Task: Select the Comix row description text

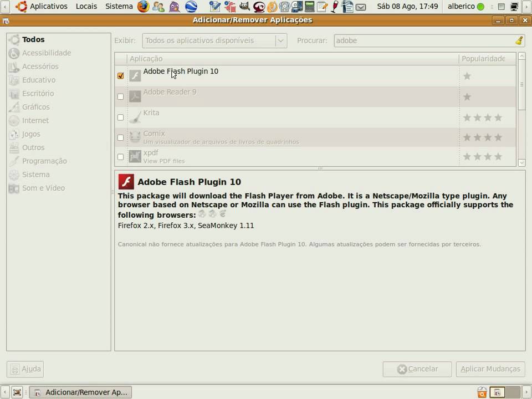Action: tap(221, 142)
